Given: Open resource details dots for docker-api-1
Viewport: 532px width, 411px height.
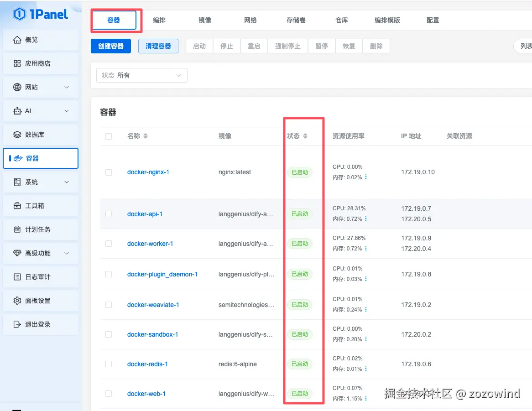Looking at the screenshot, I should tap(366, 219).
